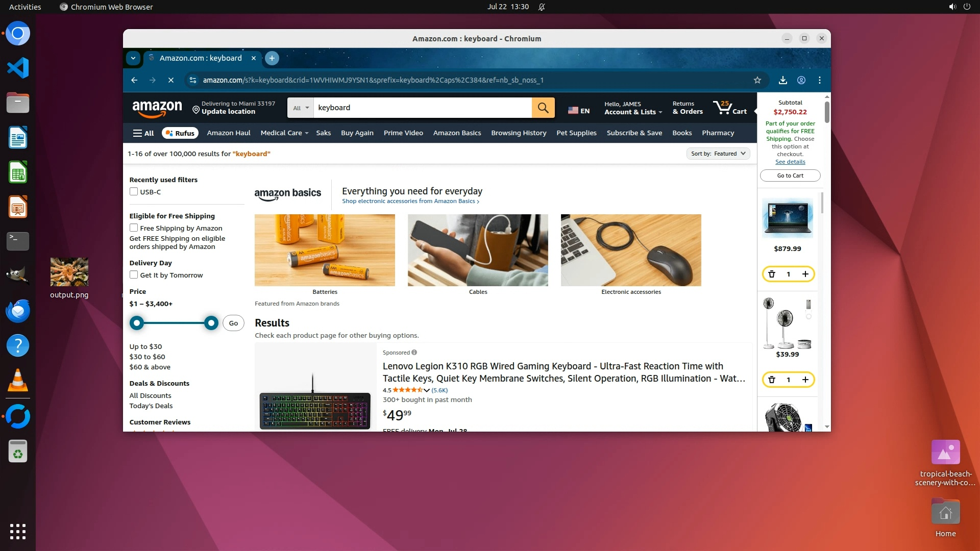Bookmark page with star icon

tap(757, 80)
